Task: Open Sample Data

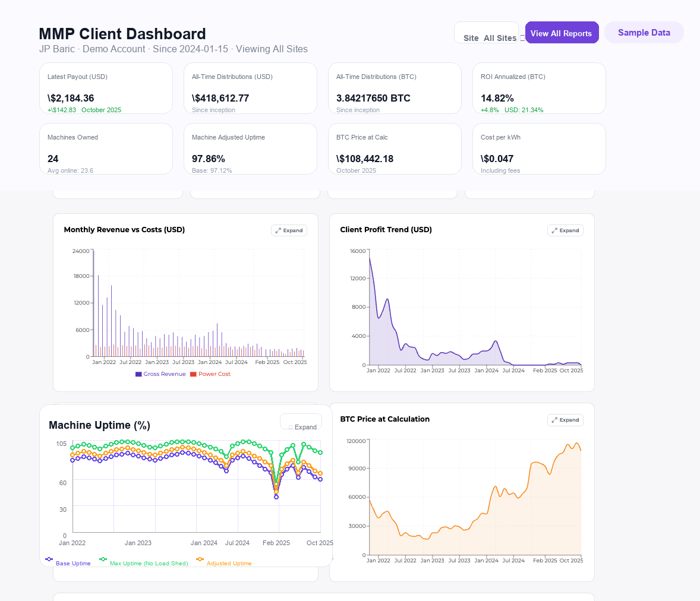Action: point(644,33)
